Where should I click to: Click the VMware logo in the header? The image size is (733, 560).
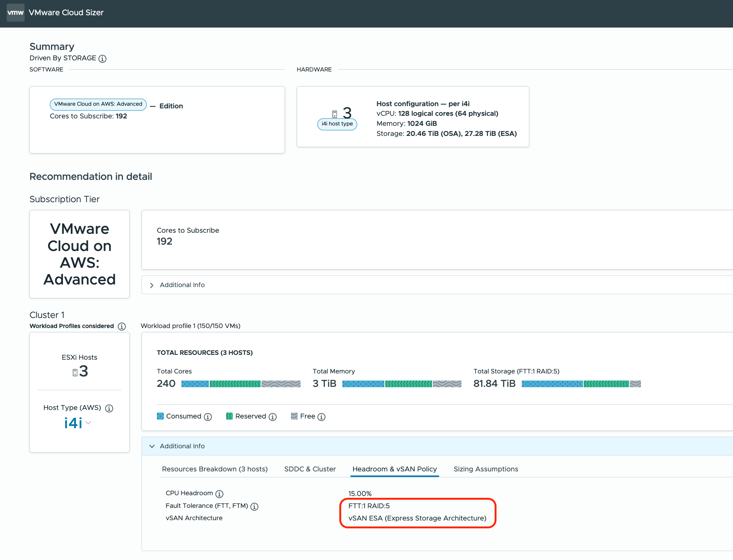[x=15, y=12]
